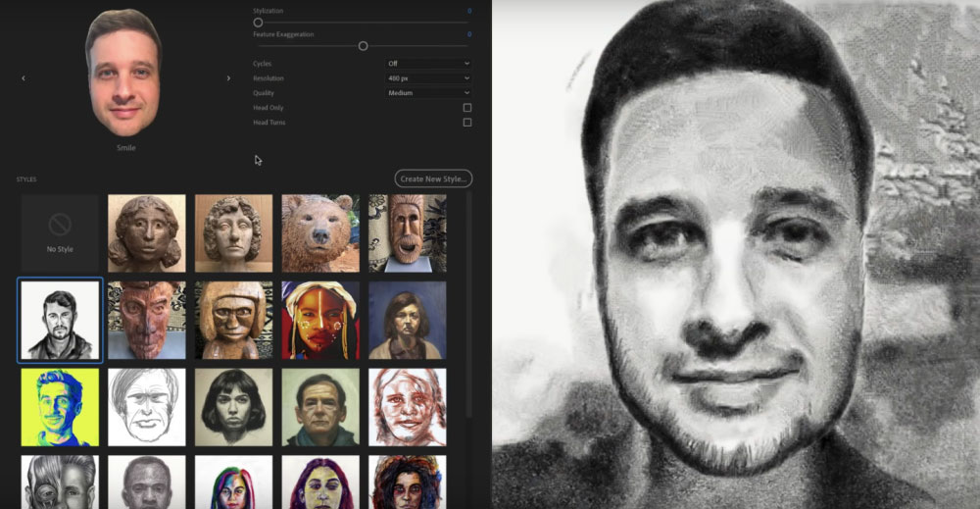Select the charcoal woman with black bob style
The width and height of the screenshot is (980, 509).
click(234, 407)
